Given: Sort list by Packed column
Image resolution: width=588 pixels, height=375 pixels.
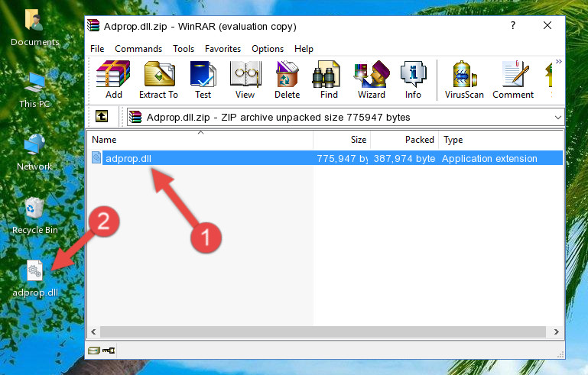Looking at the screenshot, I should tap(404, 140).
